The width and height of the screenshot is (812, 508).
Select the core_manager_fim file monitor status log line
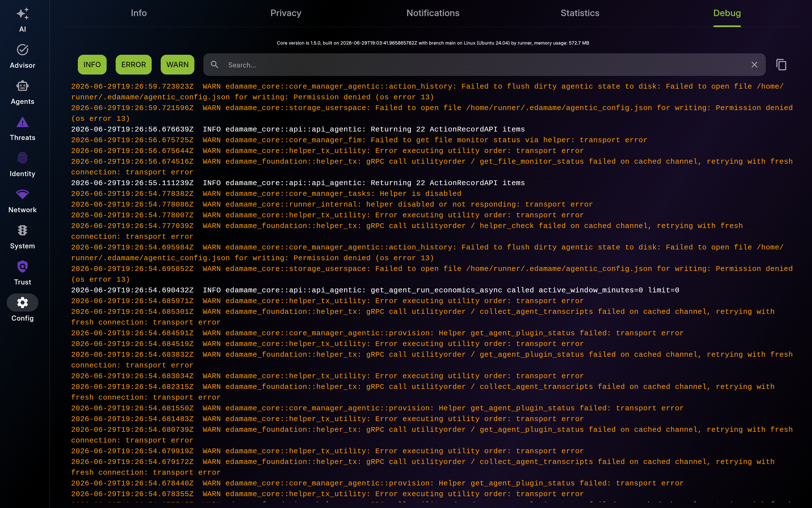(x=359, y=140)
